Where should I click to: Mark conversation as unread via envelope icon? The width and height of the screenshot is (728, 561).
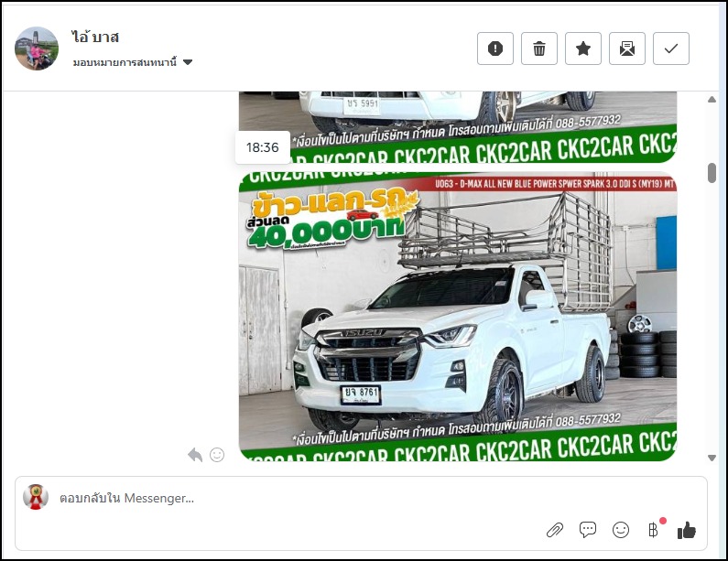click(x=626, y=49)
